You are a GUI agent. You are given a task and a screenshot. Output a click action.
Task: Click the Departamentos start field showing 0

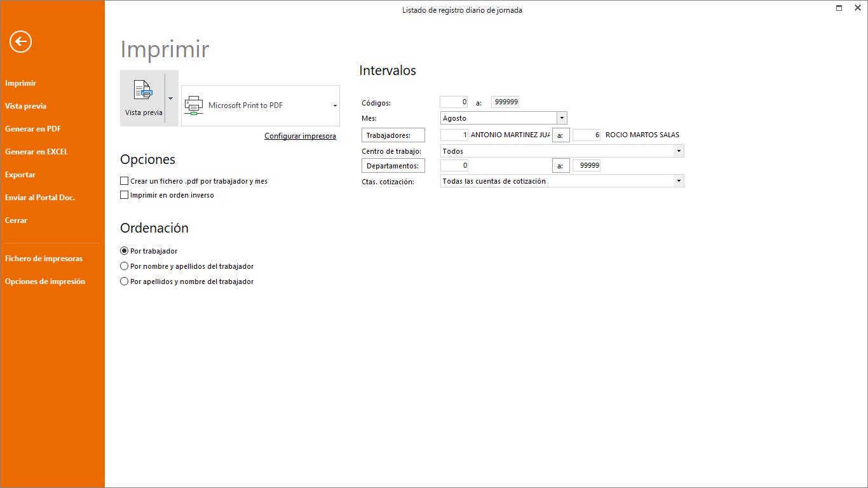coord(454,165)
